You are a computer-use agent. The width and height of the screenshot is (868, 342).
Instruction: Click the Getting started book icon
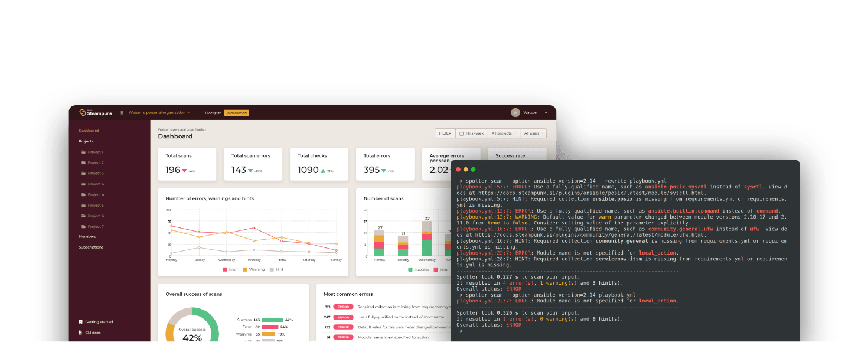point(80,322)
